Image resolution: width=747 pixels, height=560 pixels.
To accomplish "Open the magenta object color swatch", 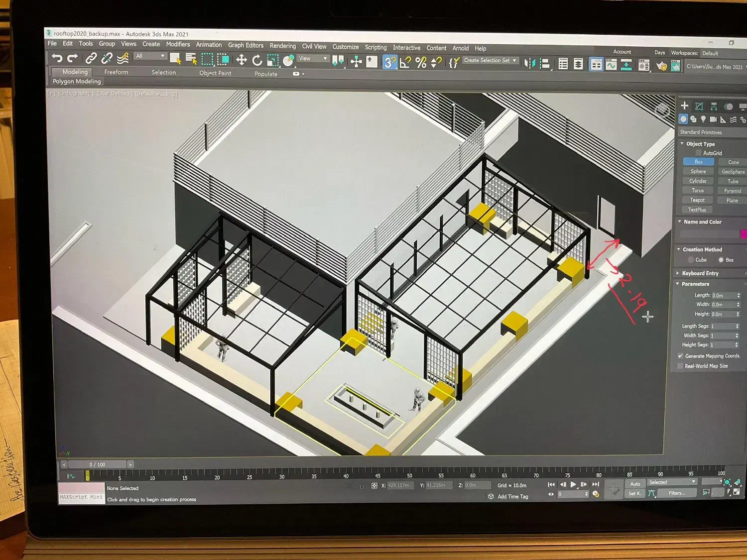I will pos(743,234).
